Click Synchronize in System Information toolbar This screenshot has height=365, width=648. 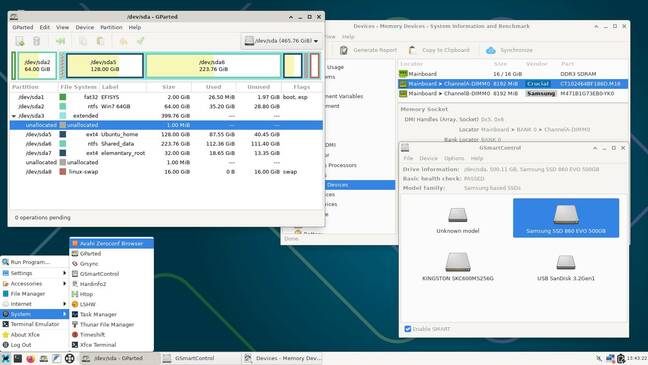tap(510, 50)
